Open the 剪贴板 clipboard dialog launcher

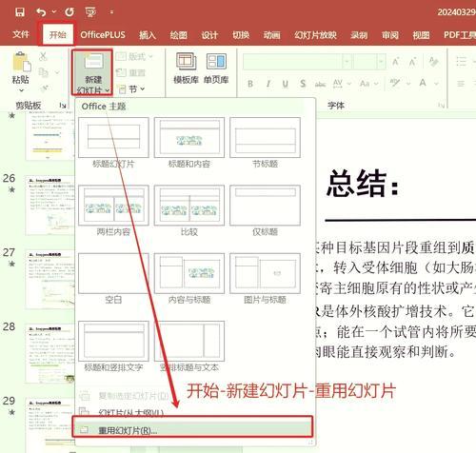coord(63,105)
